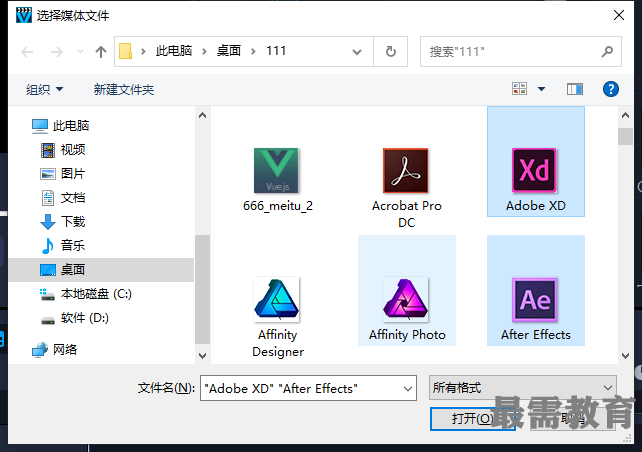642x452 pixels.
Task: Select 此电脑 in navigation tree
Action: point(60,126)
